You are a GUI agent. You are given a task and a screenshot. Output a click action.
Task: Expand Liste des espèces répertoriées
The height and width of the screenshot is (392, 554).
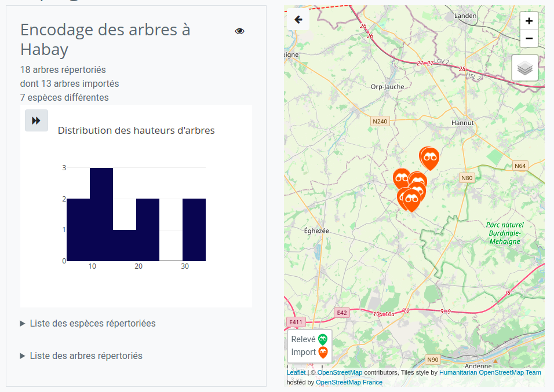[88, 324]
